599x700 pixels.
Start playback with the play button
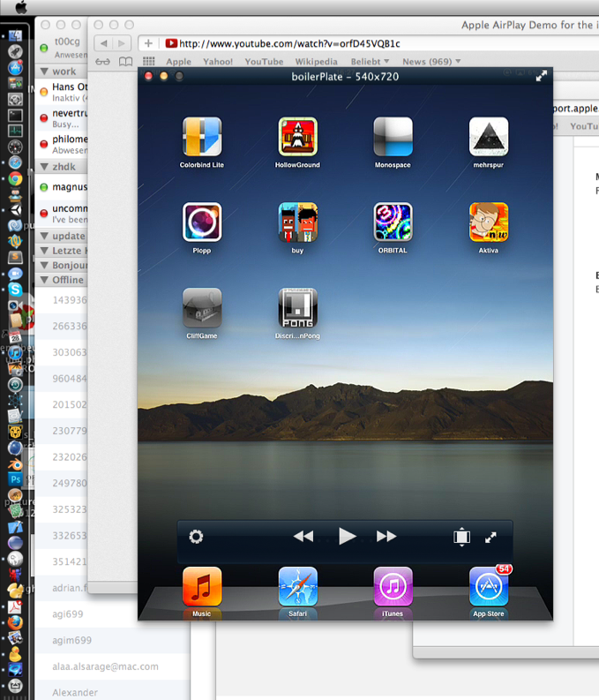[x=347, y=536]
